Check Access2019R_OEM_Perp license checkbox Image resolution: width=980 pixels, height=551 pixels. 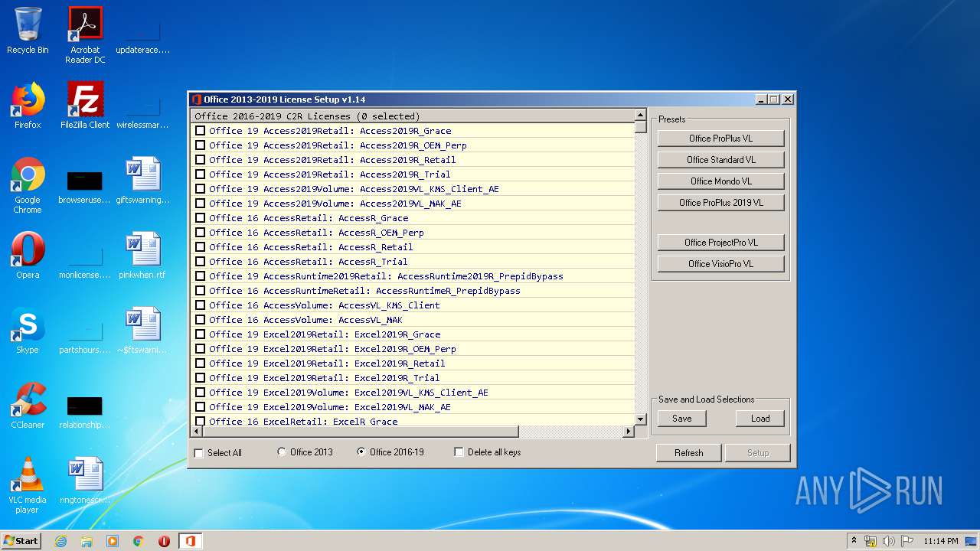pyautogui.click(x=200, y=145)
